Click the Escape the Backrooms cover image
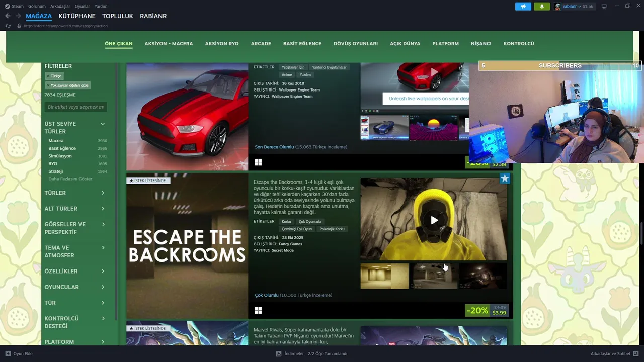Viewport: 644px width, 362px height. click(x=187, y=246)
